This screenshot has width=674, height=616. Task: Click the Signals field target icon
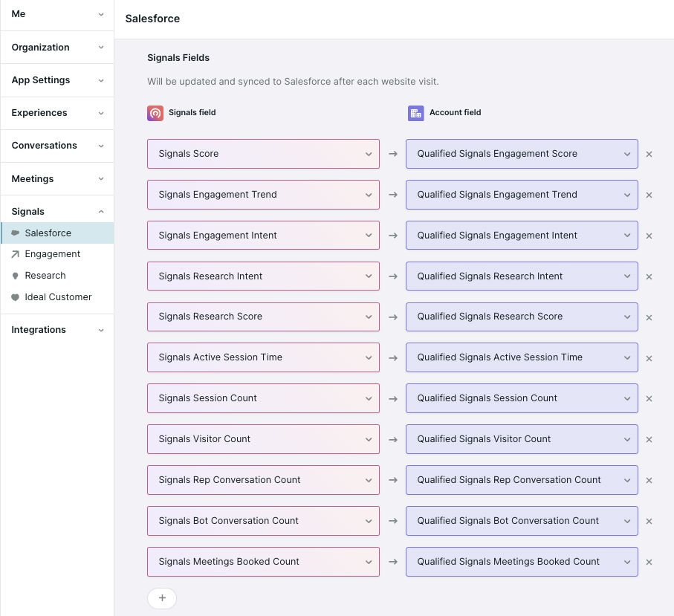pos(155,113)
